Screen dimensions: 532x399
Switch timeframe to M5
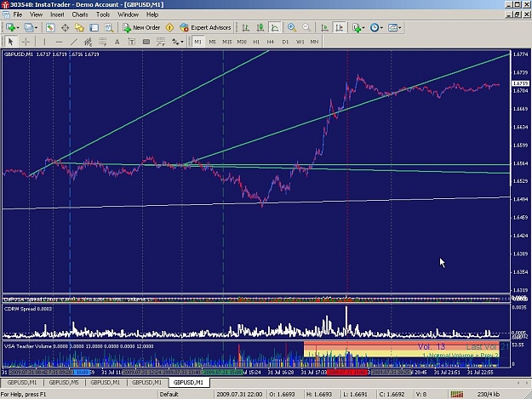coord(213,42)
